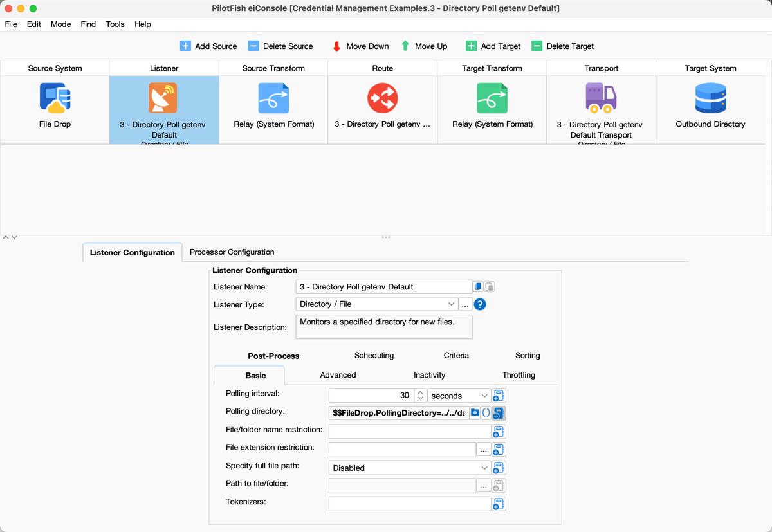The image size is (772, 532).
Task: Click the Polling directory field
Action: pos(399,414)
